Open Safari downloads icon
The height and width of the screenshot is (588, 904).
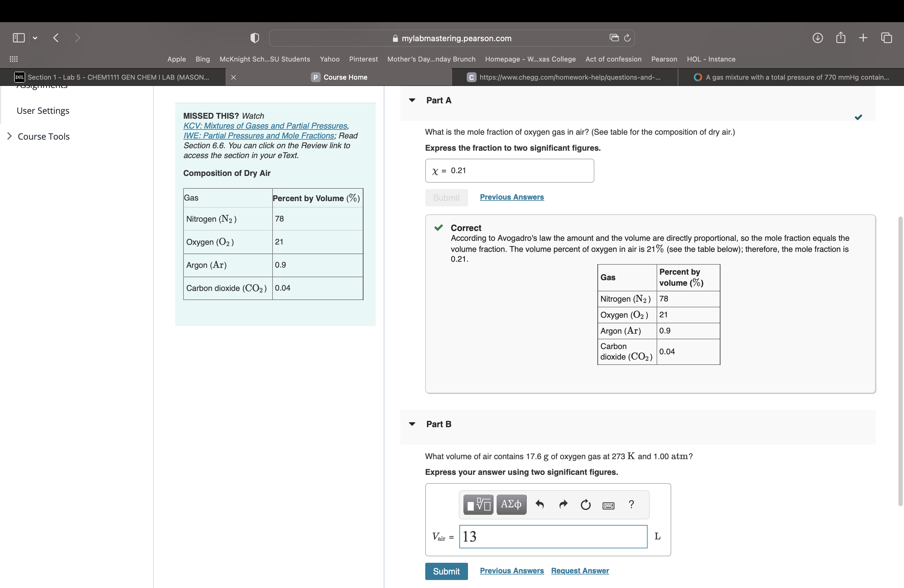817,38
